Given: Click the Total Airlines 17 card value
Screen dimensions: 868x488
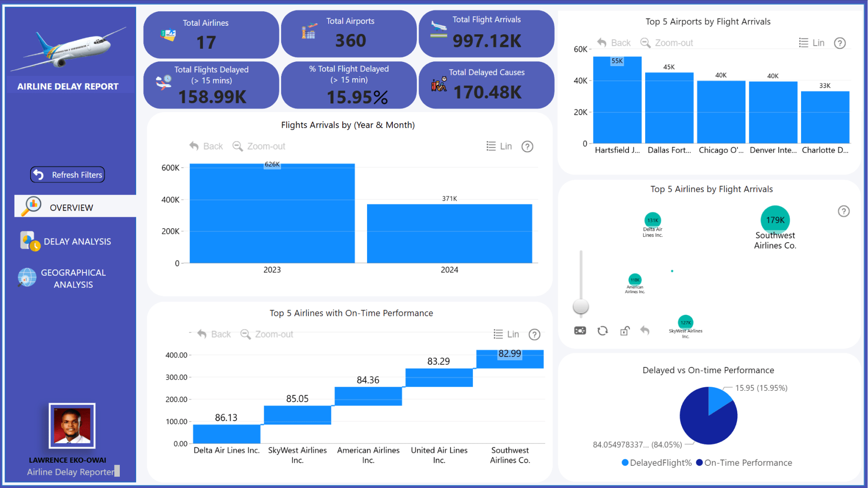Looking at the screenshot, I should 206,43.
